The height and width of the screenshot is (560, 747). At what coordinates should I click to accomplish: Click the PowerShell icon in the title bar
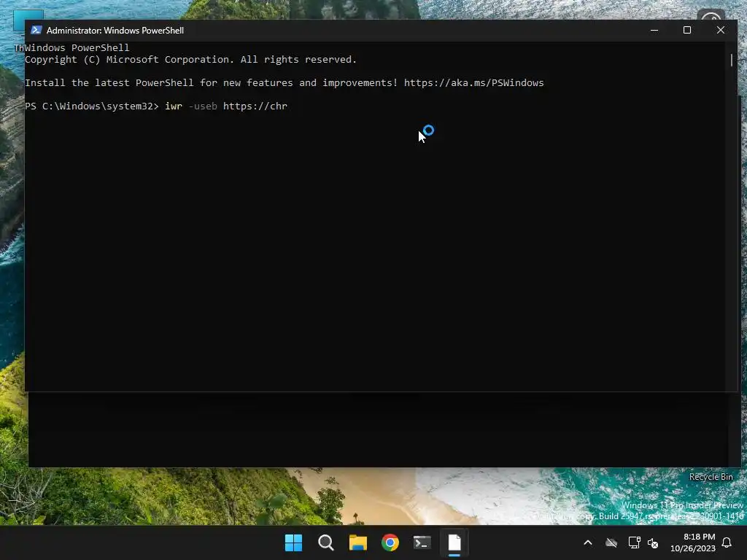point(36,30)
